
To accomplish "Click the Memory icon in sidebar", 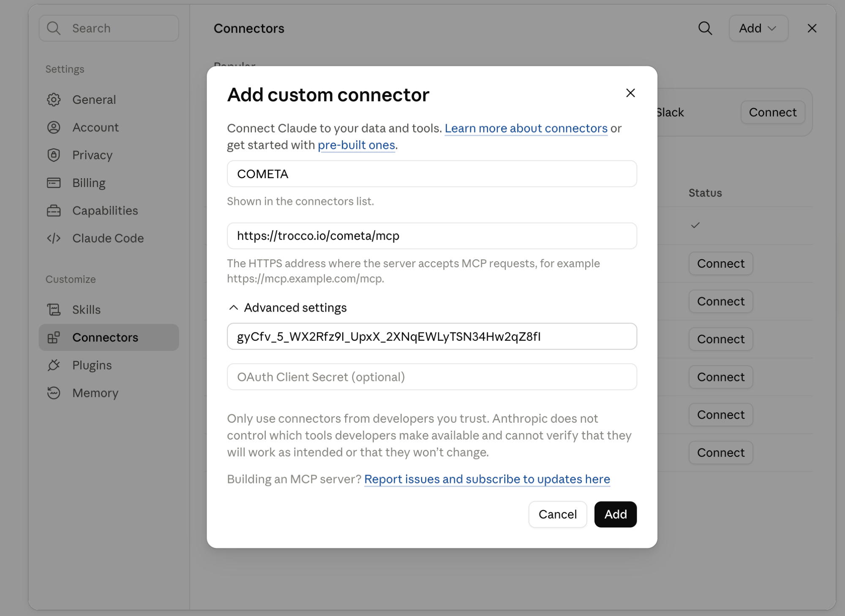I will tap(54, 393).
